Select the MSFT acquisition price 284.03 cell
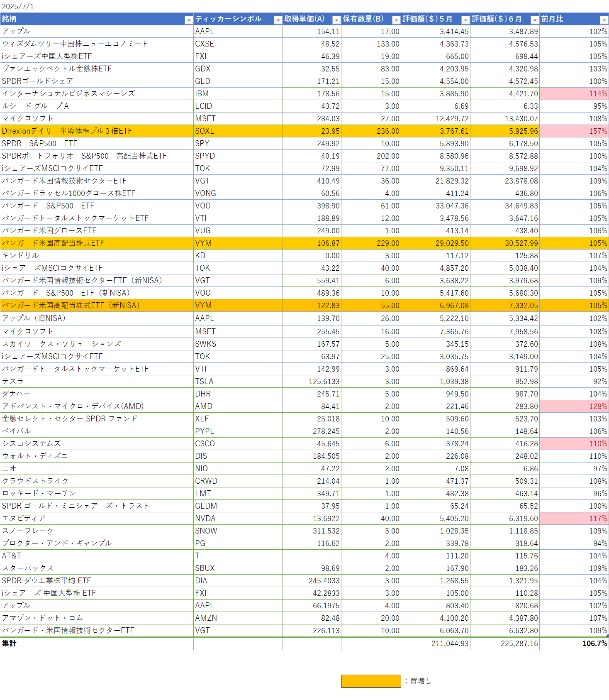The width and height of the screenshot is (609, 700). [312, 119]
